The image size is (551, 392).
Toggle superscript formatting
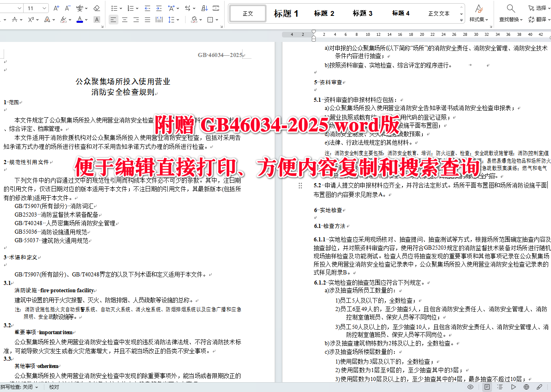(x=31, y=20)
